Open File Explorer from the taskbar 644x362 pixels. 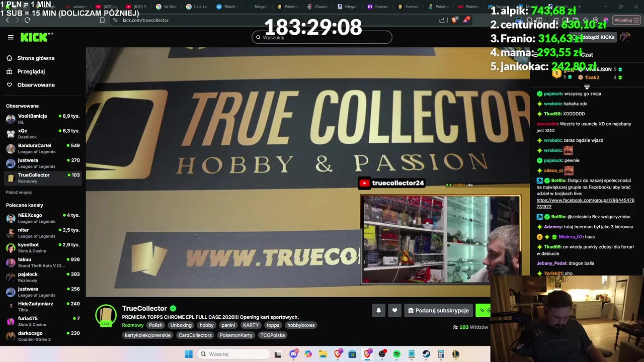coord(323,354)
